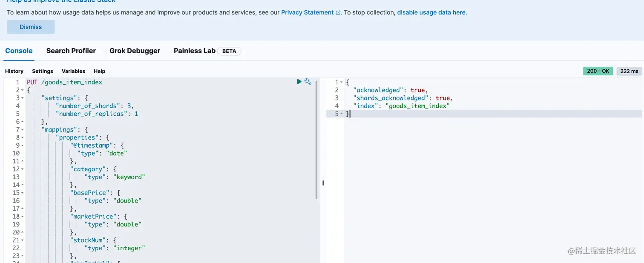This screenshot has height=263, width=644.
Task: Open the History menu
Action: 14,71
